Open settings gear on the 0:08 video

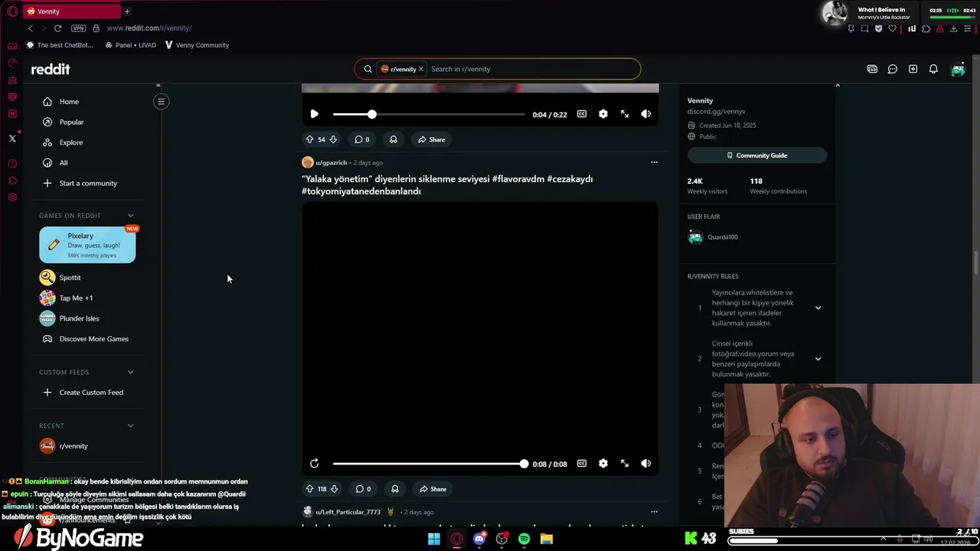(603, 464)
